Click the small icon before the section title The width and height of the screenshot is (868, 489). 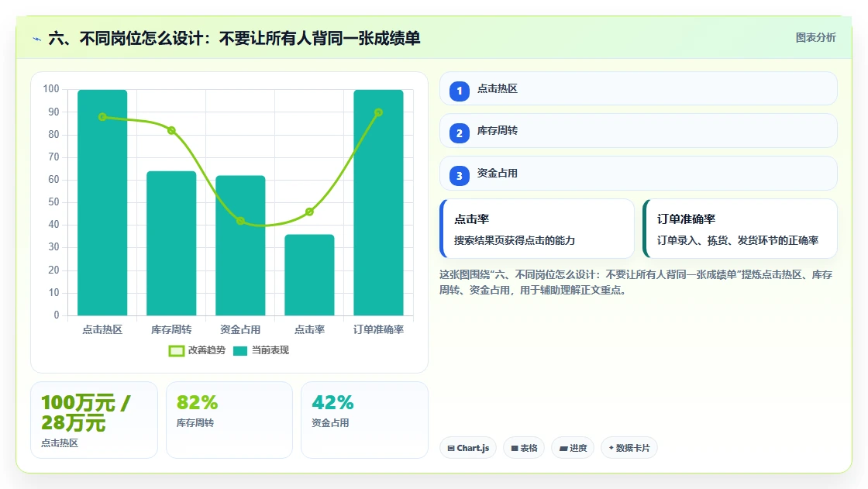point(37,39)
